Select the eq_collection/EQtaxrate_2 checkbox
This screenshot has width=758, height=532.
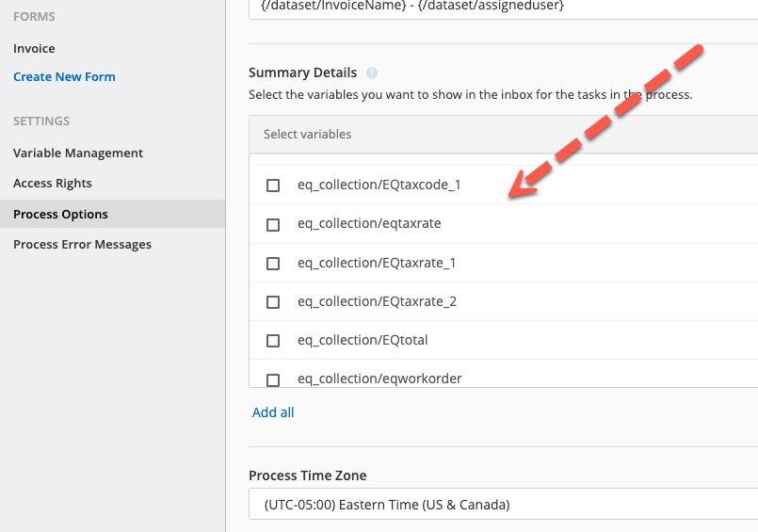coord(273,302)
